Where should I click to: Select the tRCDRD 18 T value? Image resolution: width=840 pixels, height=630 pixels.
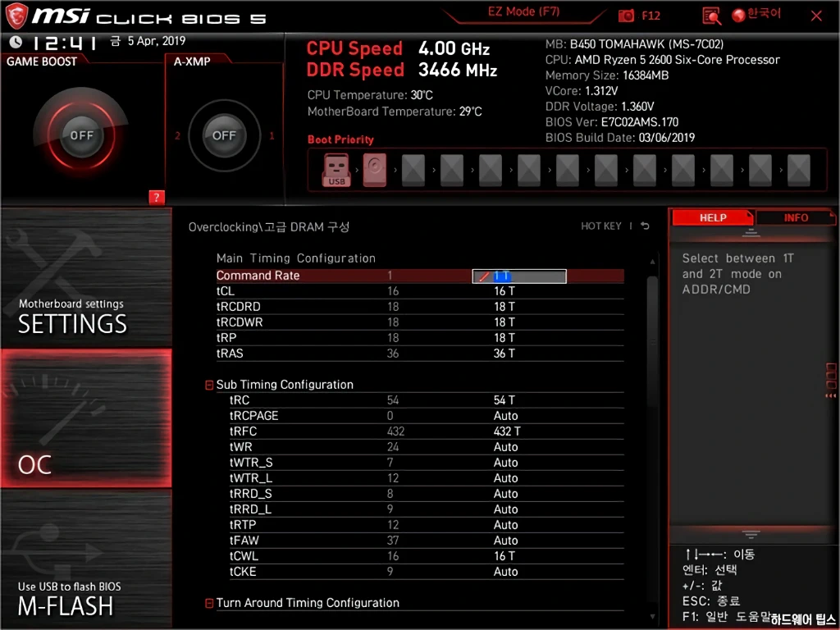point(504,307)
